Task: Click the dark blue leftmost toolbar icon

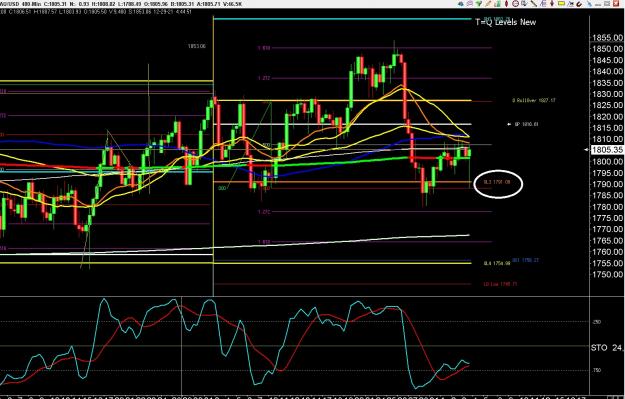Action: [461, 4]
